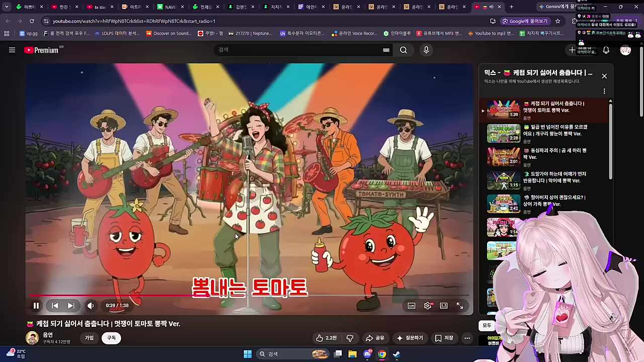Close the mix playlist panel
This screenshot has height=362, width=644.
[x=604, y=76]
